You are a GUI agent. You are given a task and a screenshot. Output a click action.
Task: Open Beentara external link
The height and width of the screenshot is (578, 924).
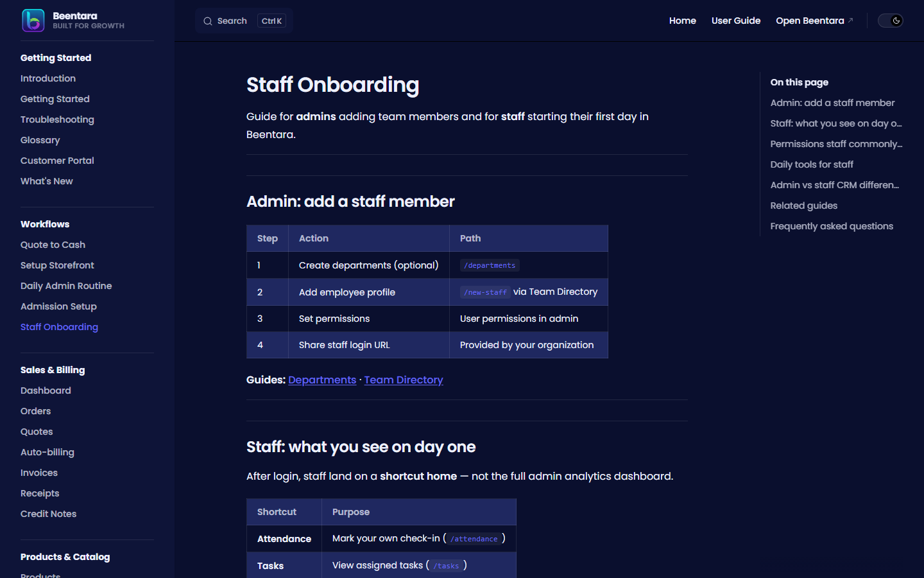814,21
